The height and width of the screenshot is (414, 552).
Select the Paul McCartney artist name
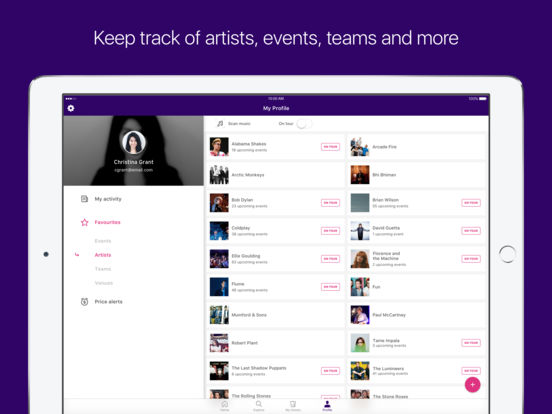(x=389, y=315)
